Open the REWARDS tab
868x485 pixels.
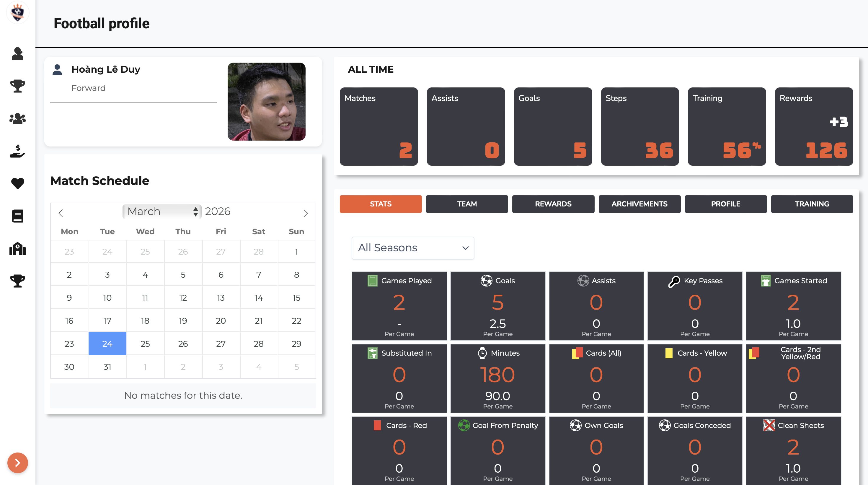[x=553, y=204]
